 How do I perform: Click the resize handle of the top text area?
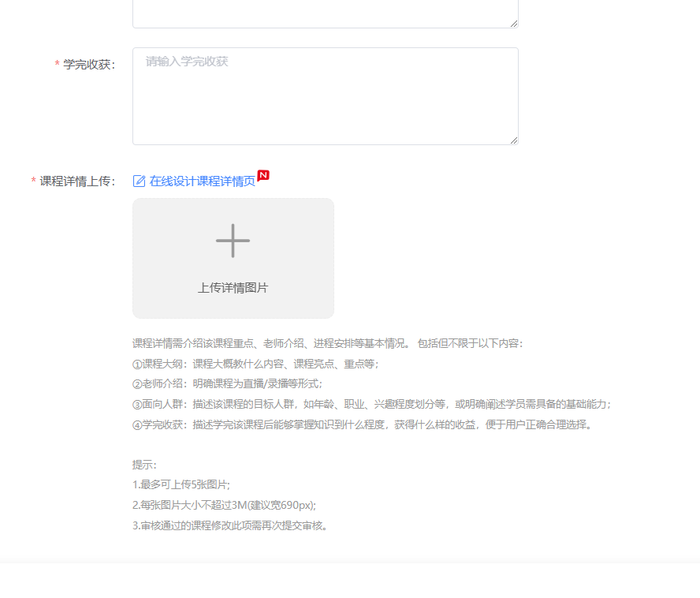pyautogui.click(x=514, y=24)
